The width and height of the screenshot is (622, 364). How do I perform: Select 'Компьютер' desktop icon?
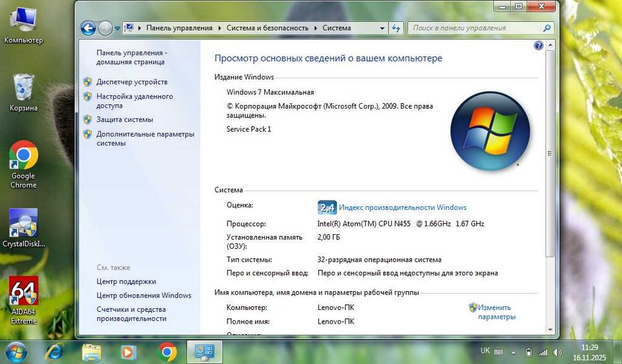click(24, 25)
